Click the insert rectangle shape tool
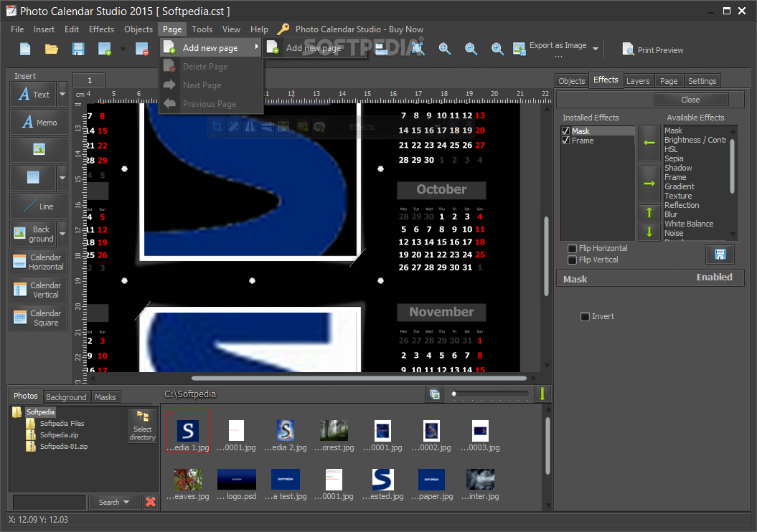757x532 pixels. click(33, 178)
